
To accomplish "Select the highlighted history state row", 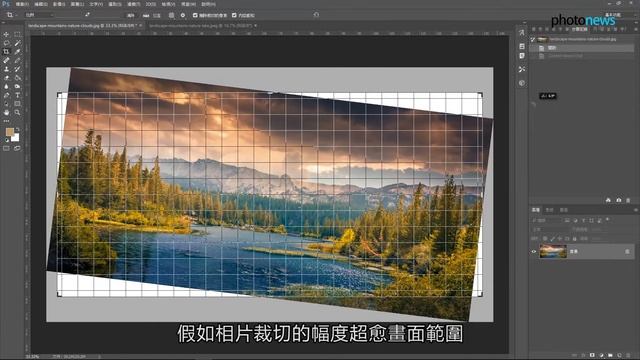I will [x=583, y=48].
